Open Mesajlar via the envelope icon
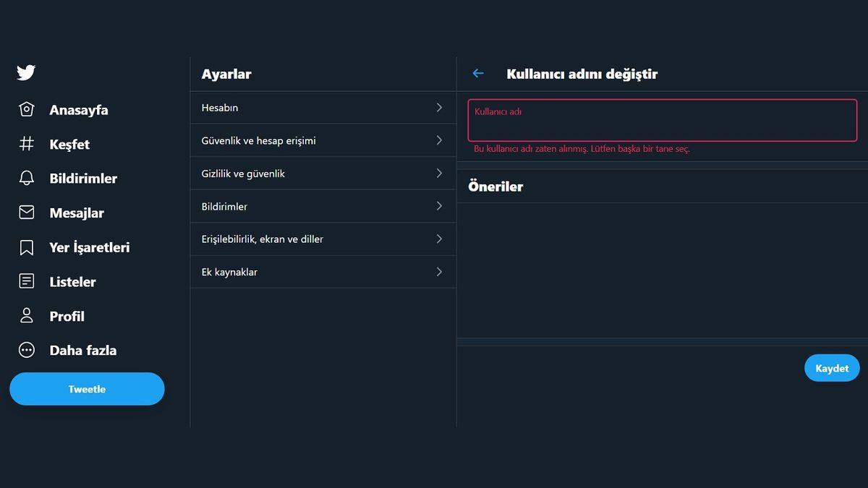 (26, 213)
